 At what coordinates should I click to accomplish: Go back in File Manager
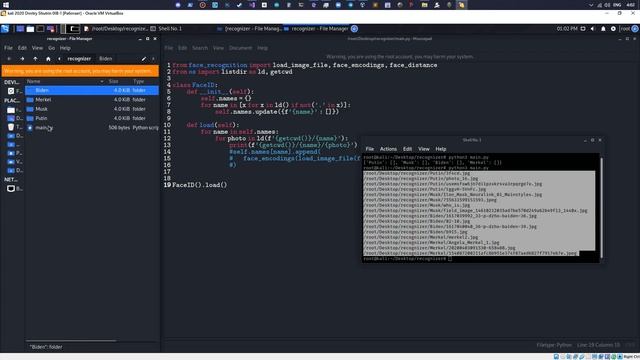tap(9, 59)
